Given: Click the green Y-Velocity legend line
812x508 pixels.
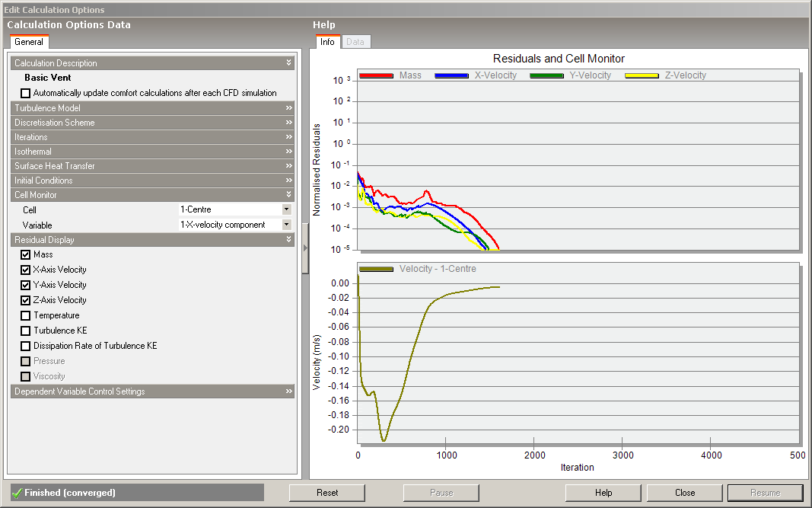Looking at the screenshot, I should pos(546,75).
